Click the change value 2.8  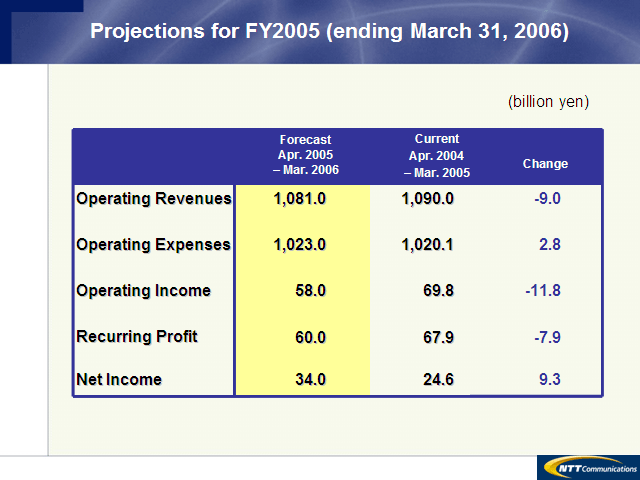[550, 245]
